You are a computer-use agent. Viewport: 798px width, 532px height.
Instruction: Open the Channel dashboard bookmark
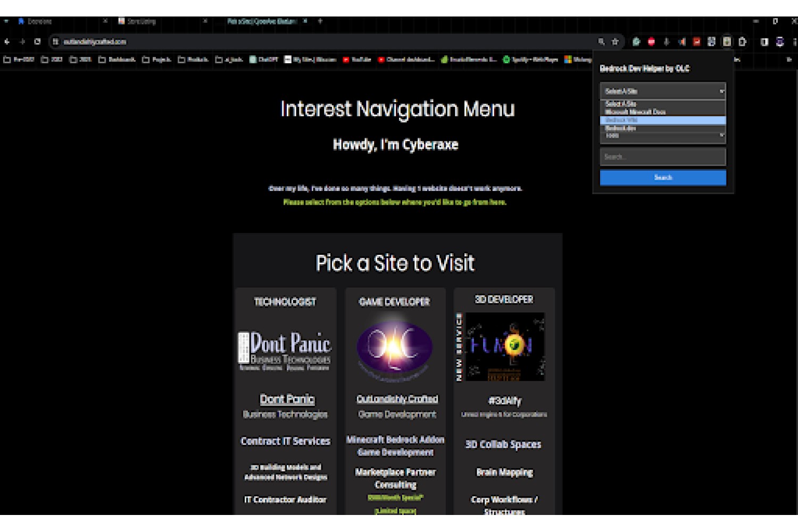[406, 60]
